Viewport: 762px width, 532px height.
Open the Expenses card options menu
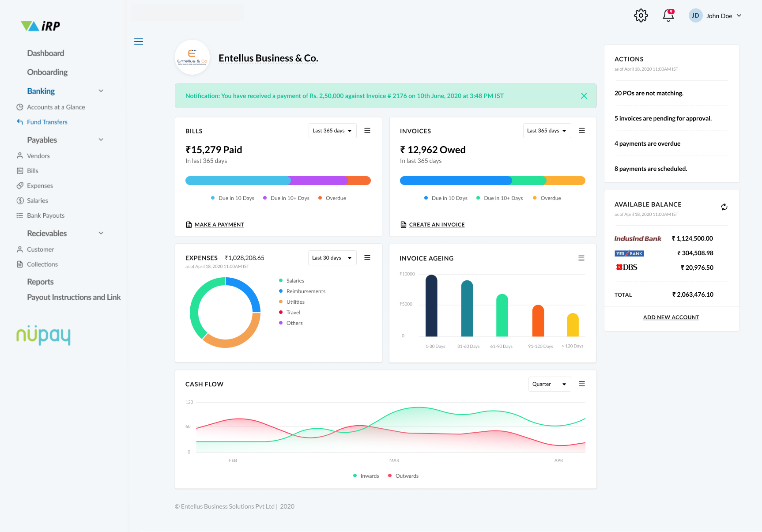[367, 258]
